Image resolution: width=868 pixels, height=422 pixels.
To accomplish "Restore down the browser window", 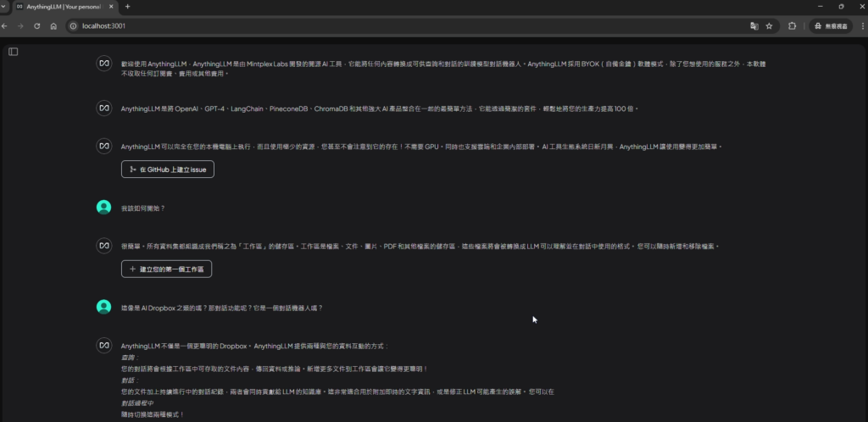I will [841, 7].
